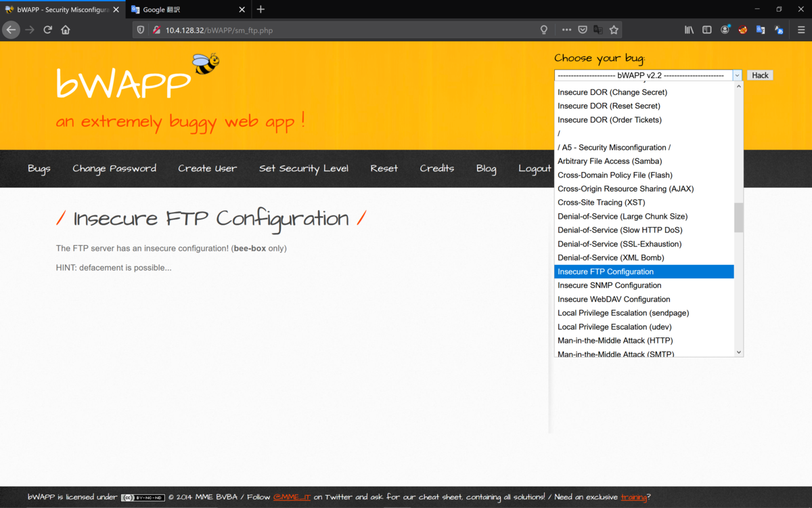Click the 'HINT: defacement is possible...' text
This screenshot has width=812, height=508.
(x=114, y=268)
